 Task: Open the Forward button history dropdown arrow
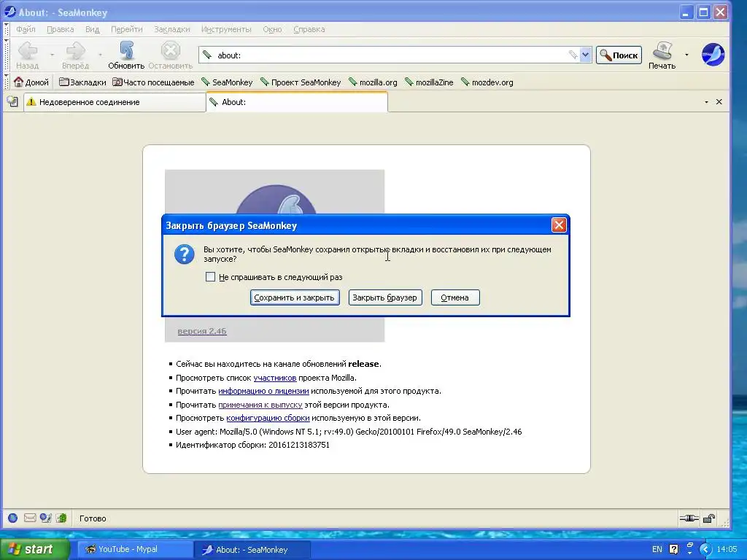(100, 55)
